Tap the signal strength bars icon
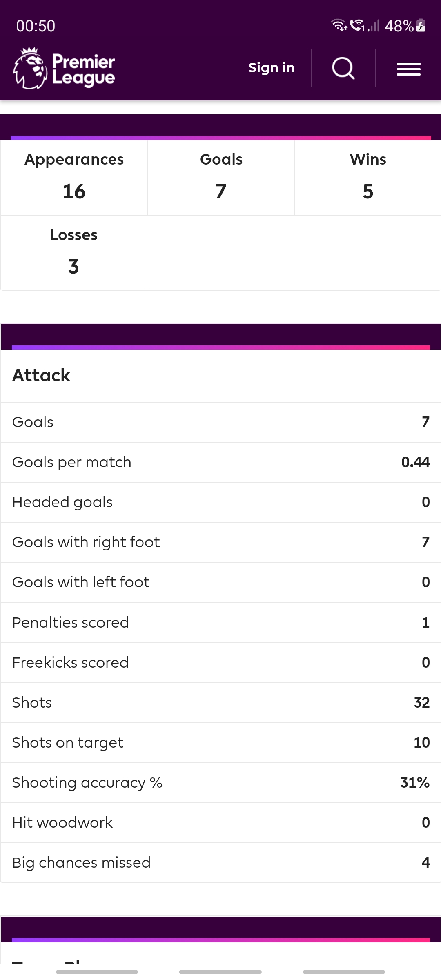 pyautogui.click(x=374, y=26)
